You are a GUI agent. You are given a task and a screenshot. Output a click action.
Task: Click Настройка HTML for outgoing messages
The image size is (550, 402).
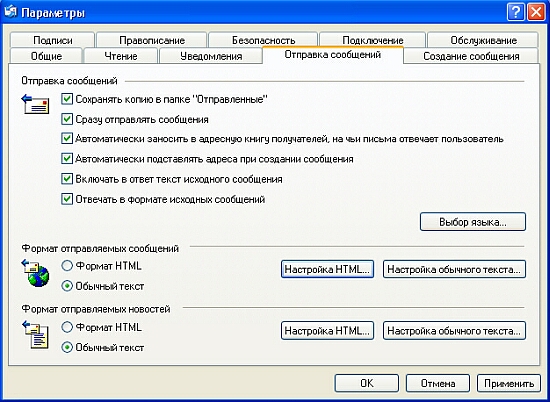(x=327, y=269)
